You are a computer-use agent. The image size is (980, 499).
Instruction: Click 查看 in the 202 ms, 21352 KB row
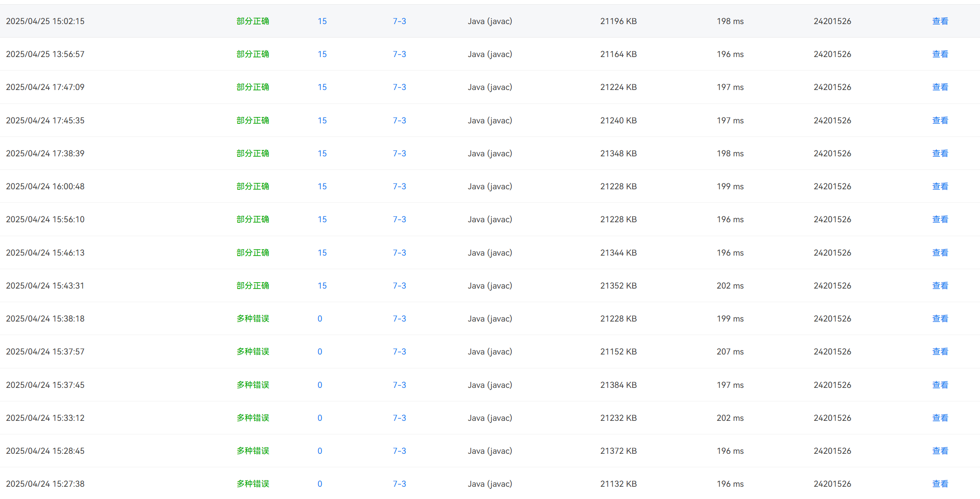coord(940,286)
